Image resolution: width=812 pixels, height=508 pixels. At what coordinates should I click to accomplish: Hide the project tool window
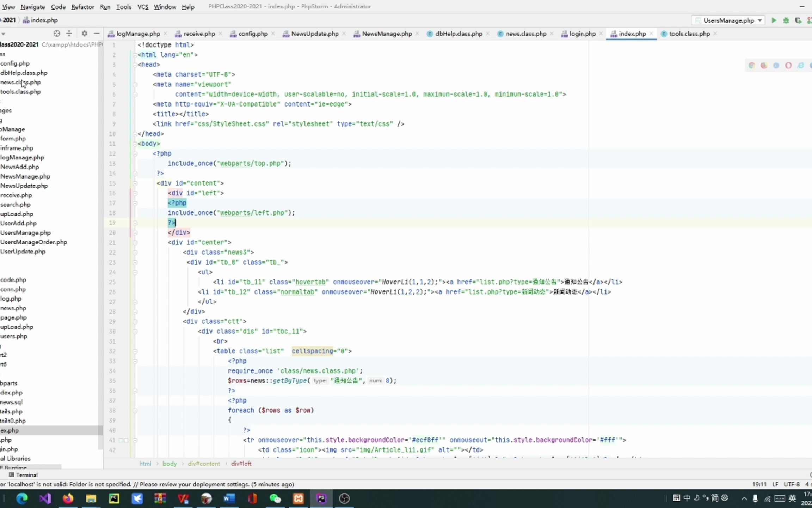[97, 34]
